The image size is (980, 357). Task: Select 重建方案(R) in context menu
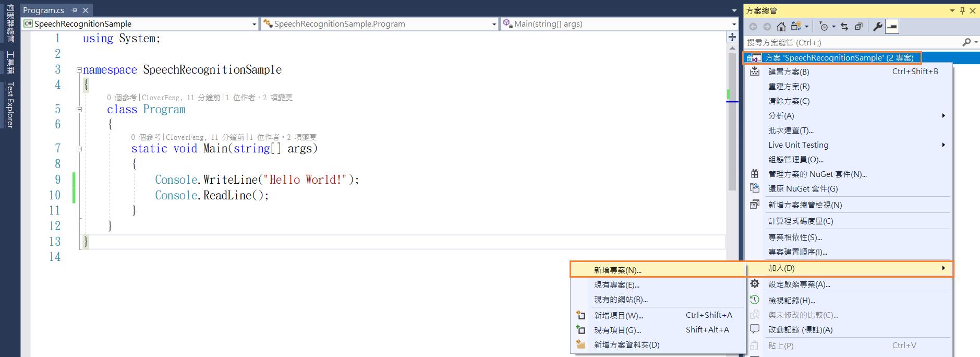[x=848, y=86]
